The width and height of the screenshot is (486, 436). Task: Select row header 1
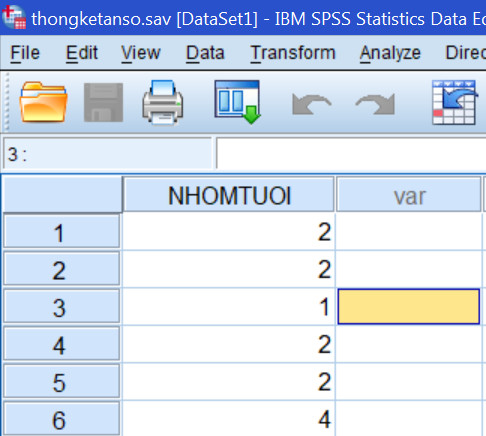61,231
